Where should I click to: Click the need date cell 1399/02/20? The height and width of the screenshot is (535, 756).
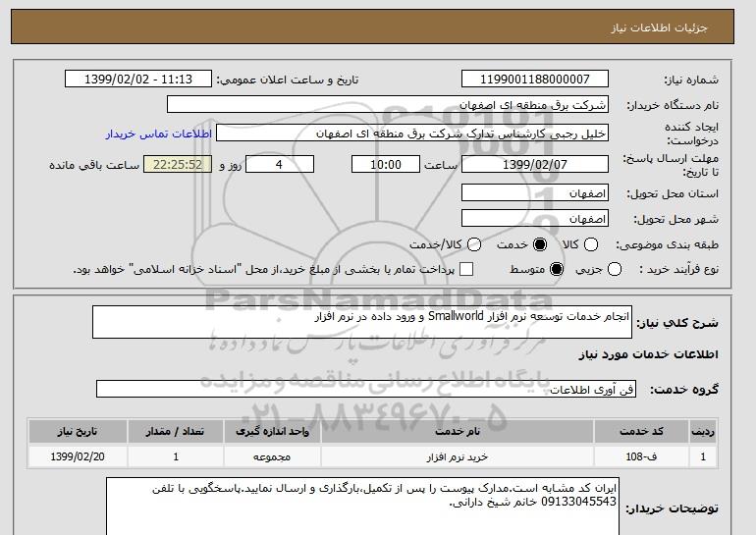[78, 456]
